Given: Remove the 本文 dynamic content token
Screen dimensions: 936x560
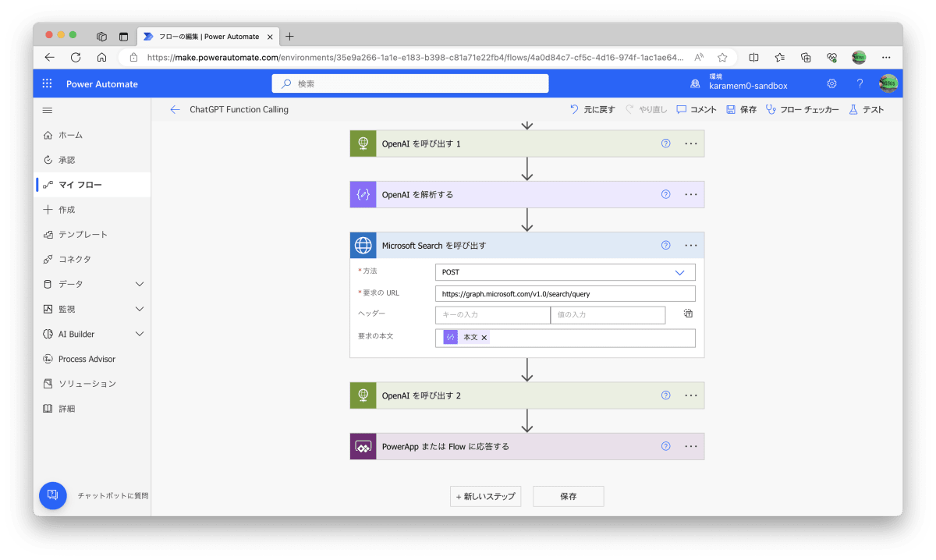Looking at the screenshot, I should [x=484, y=338].
